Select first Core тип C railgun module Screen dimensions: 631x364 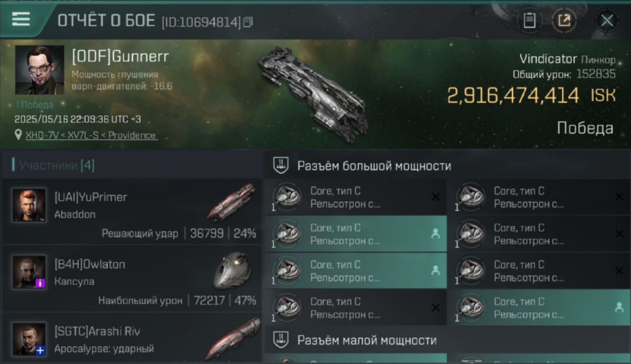355,197
